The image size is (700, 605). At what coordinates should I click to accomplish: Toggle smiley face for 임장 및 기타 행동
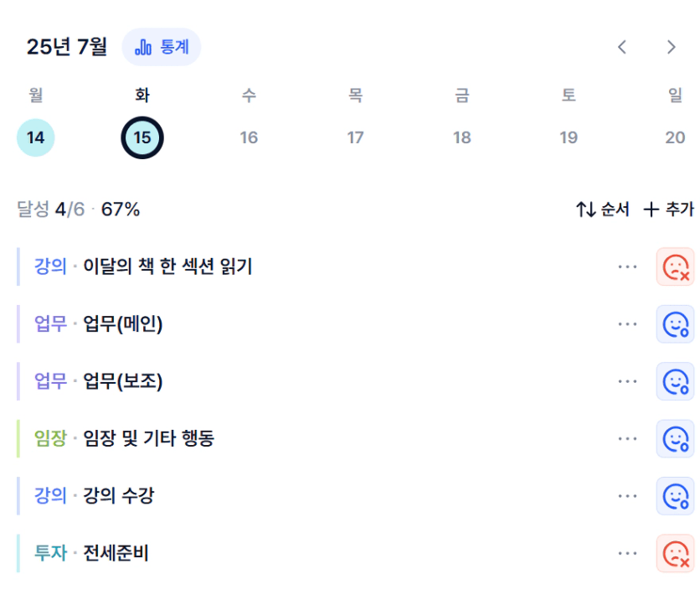click(x=675, y=438)
